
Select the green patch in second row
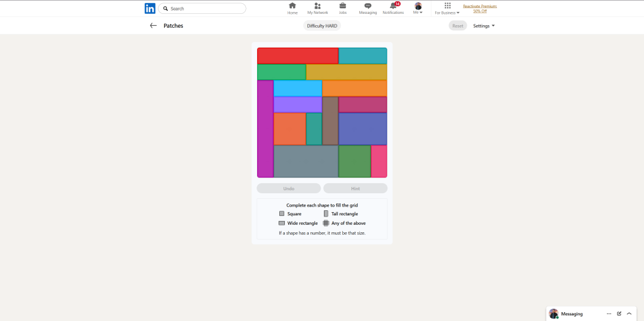tap(281, 72)
